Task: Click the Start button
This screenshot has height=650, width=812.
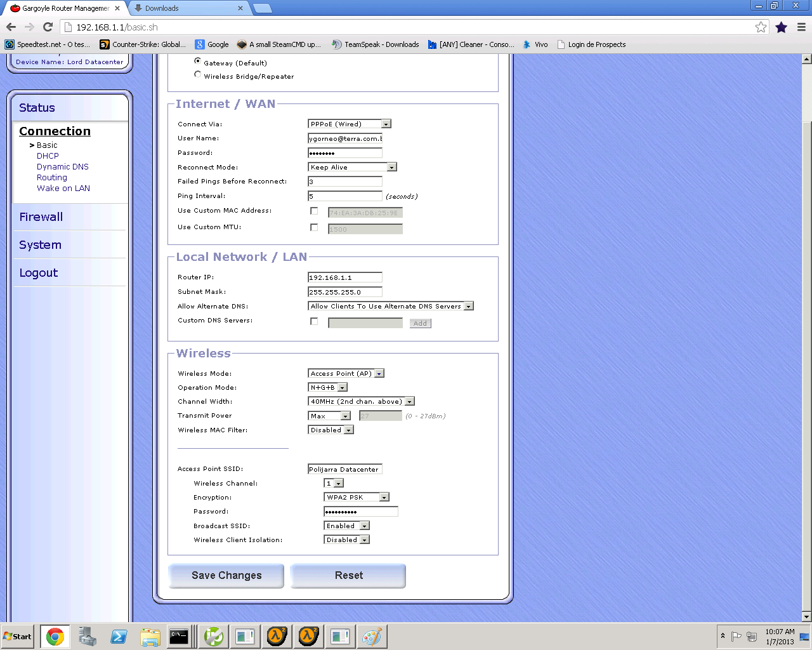Action: point(18,637)
